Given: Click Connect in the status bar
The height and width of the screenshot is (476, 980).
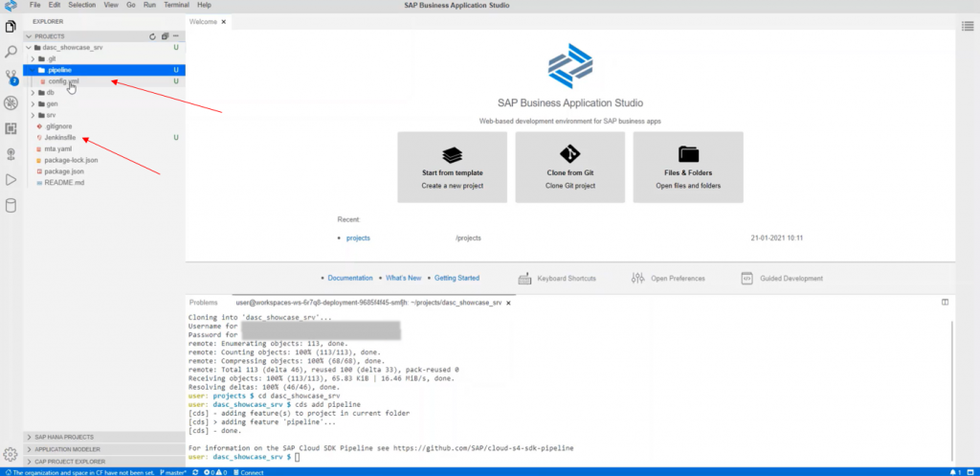Looking at the screenshot, I should (248, 472).
